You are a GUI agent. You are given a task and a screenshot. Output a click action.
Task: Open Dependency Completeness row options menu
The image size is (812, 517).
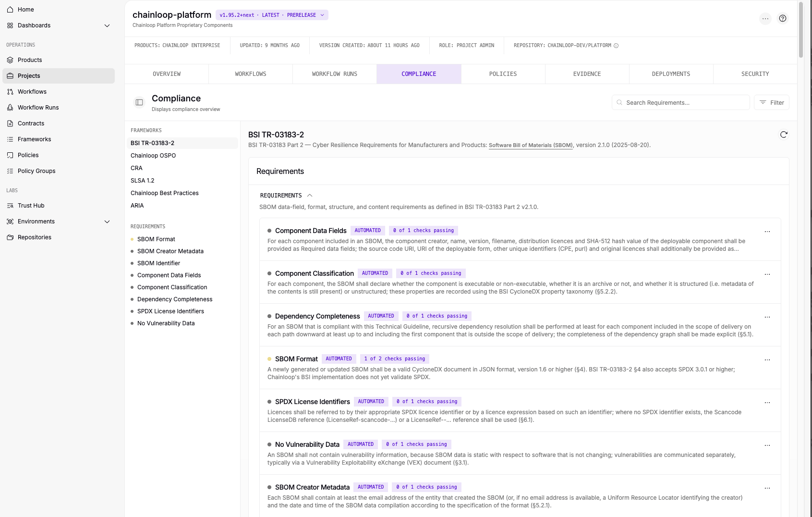(767, 317)
